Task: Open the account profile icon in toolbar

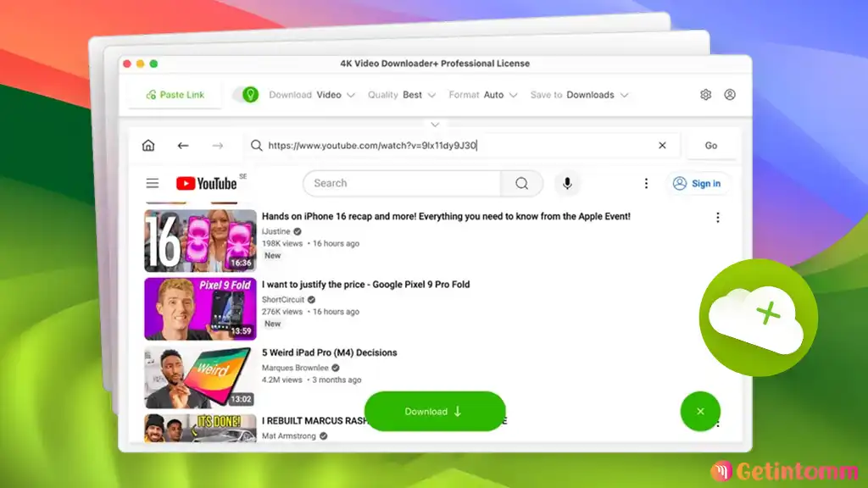Action: (730, 95)
